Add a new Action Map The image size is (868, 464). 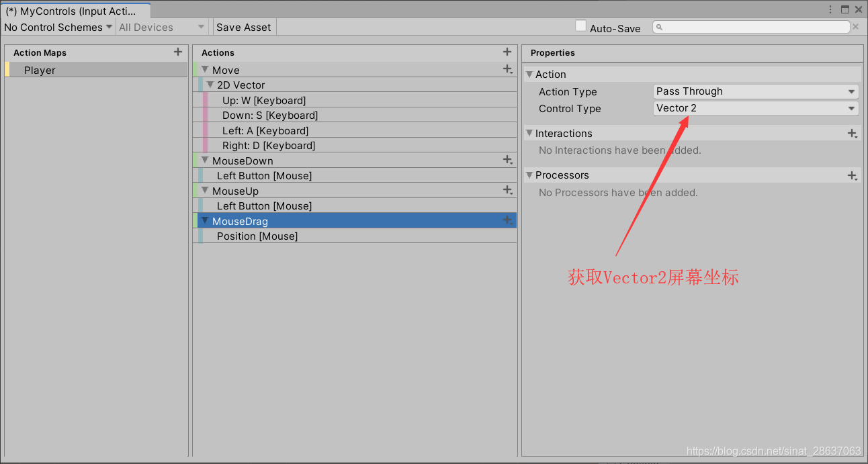(x=178, y=52)
